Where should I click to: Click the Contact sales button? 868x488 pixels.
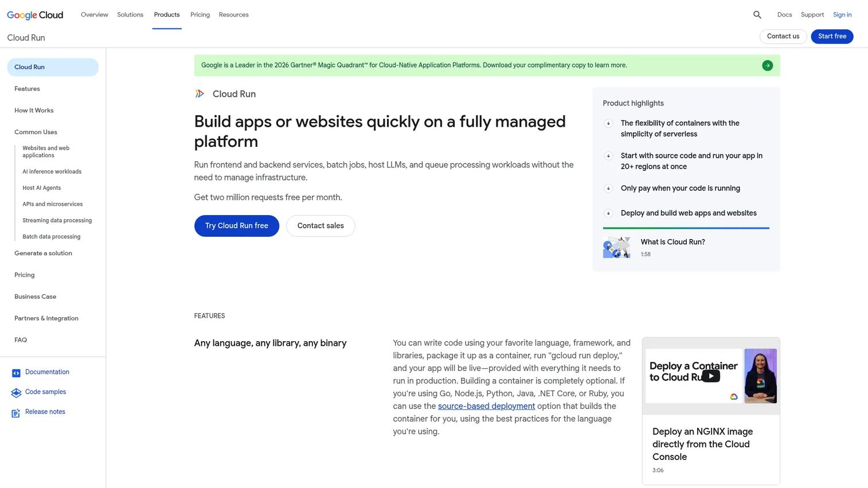click(320, 226)
